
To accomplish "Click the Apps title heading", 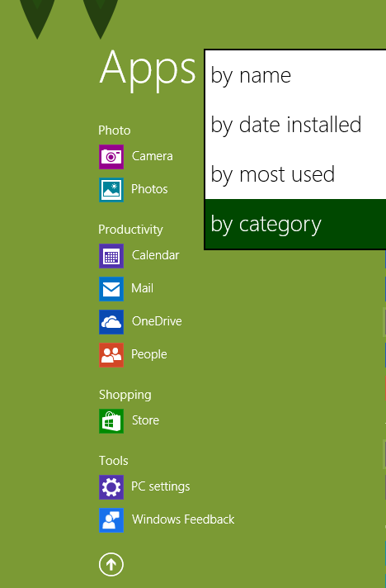I will coord(148,69).
